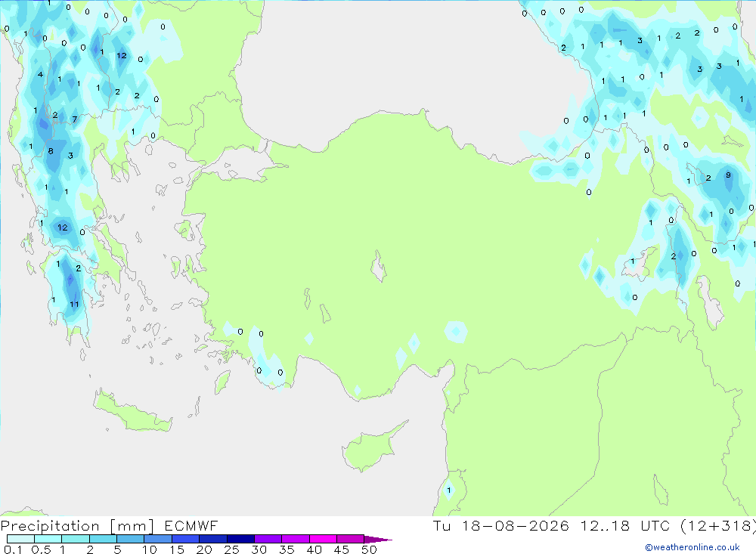
Task: Click the precipitation value "8" on the map
Action: pos(51,151)
